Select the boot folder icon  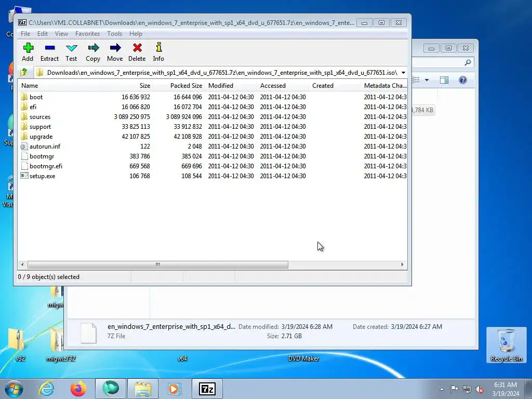[x=24, y=97]
